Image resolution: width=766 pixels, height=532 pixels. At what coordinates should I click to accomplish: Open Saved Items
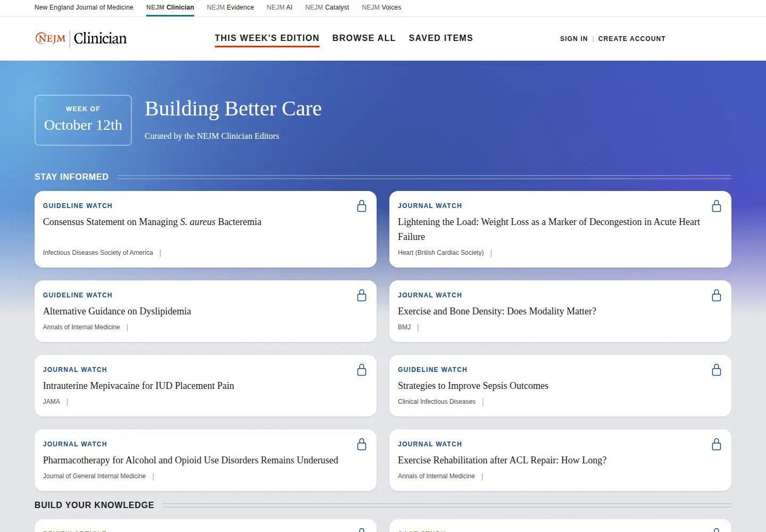click(x=441, y=38)
